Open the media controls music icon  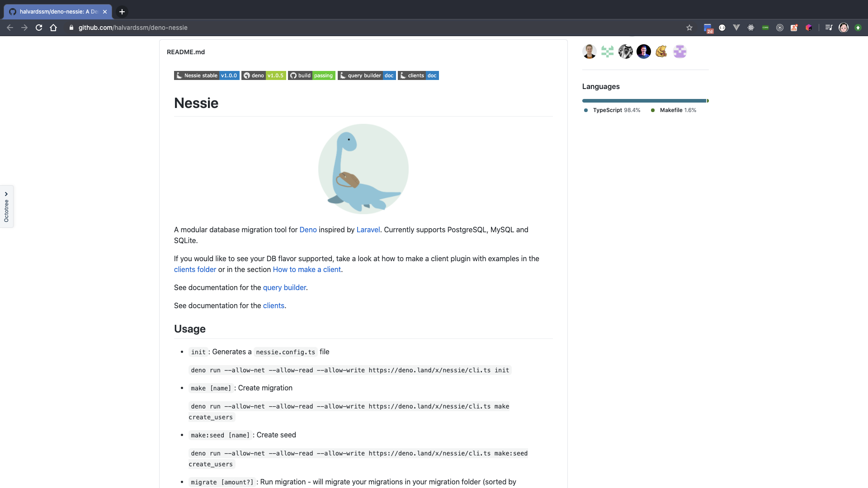pyautogui.click(x=829, y=28)
